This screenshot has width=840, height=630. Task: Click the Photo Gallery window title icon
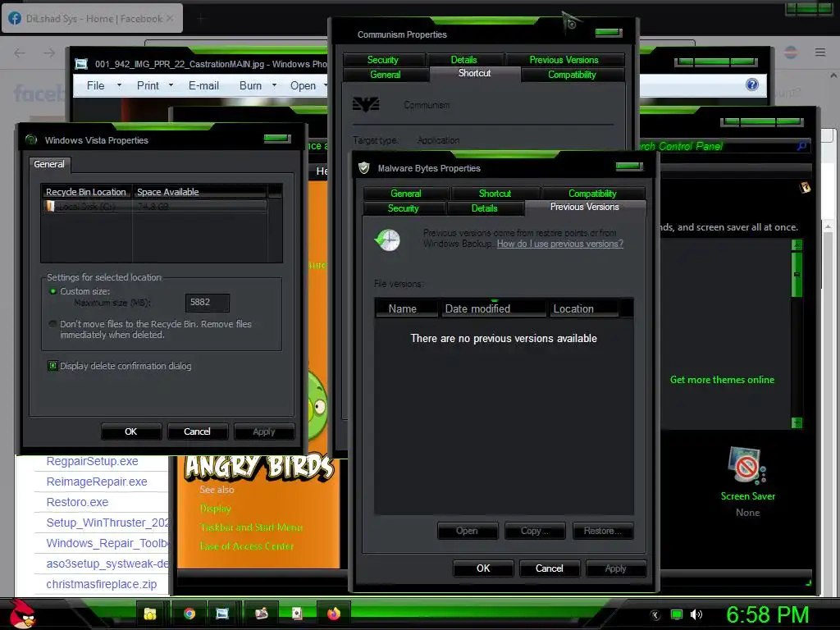[x=81, y=64]
